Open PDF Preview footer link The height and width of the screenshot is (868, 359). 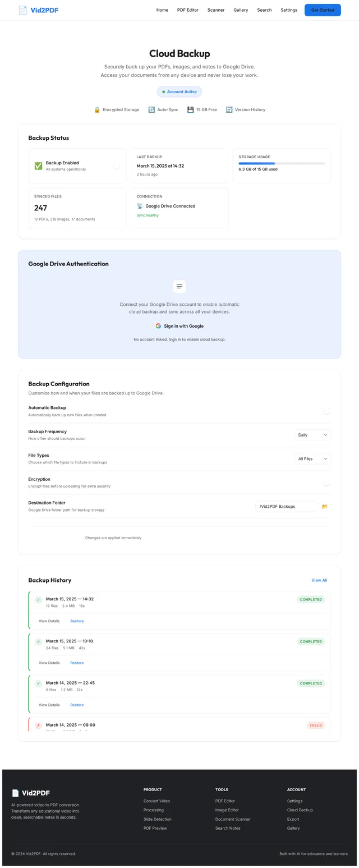155,828
